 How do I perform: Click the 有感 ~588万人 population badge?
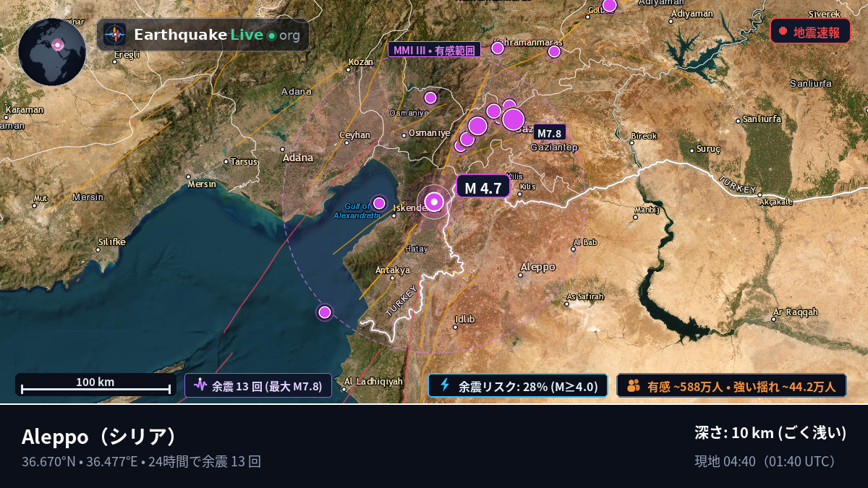[732, 386]
